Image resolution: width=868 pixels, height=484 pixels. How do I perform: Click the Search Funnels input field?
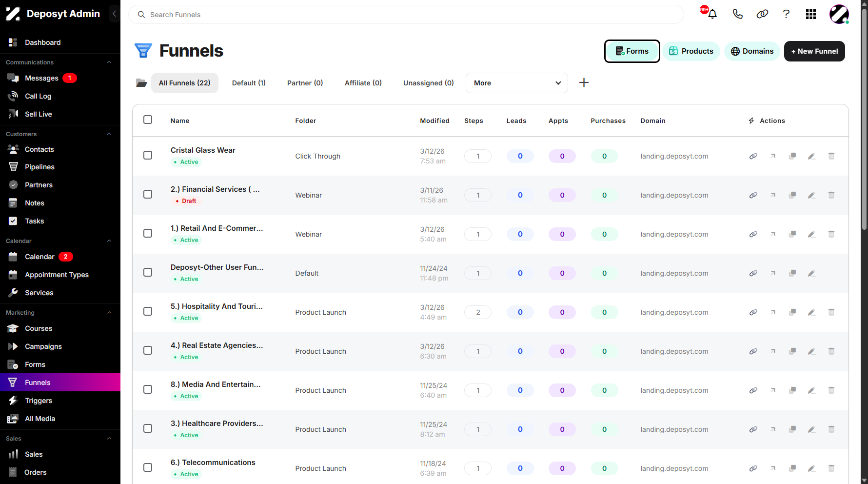pyautogui.click(x=406, y=15)
